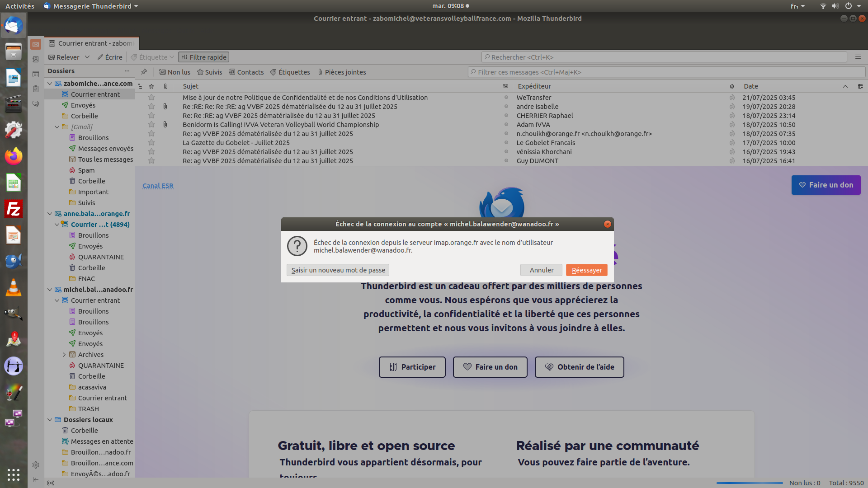
Task: Launch FileZilla from the Ubuntu dock
Action: [14, 209]
